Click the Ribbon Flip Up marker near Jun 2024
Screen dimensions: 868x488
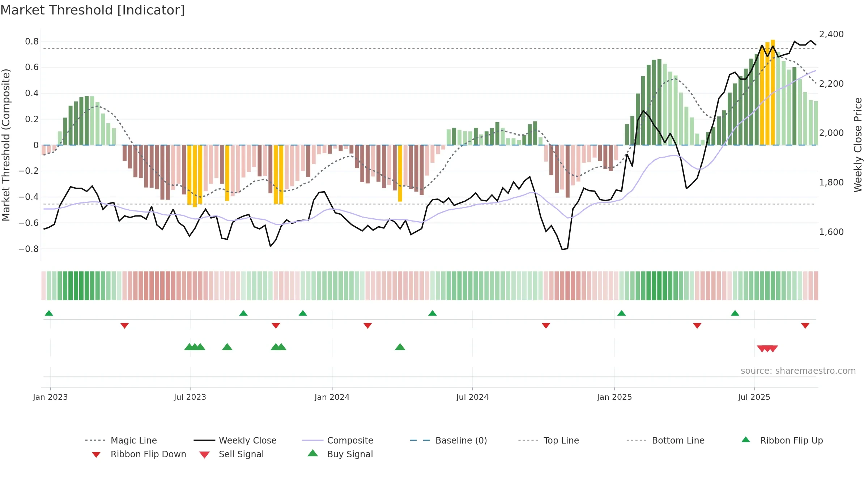[x=432, y=313]
